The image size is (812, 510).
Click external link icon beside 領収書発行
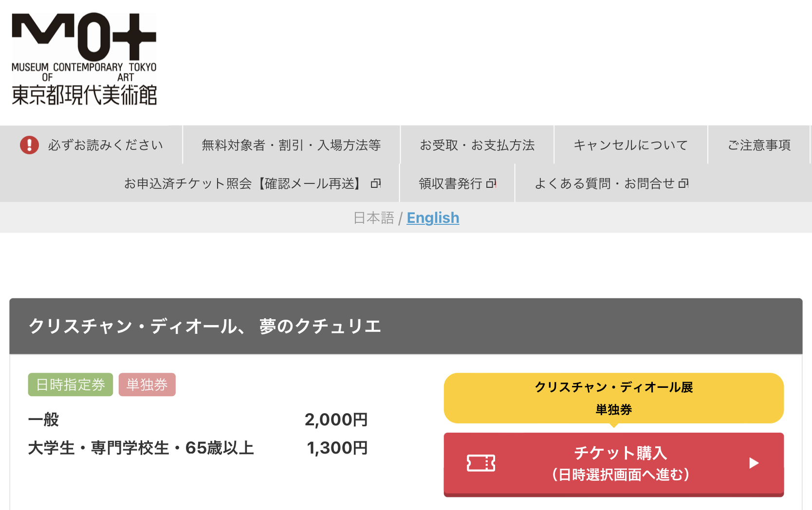coord(491,183)
